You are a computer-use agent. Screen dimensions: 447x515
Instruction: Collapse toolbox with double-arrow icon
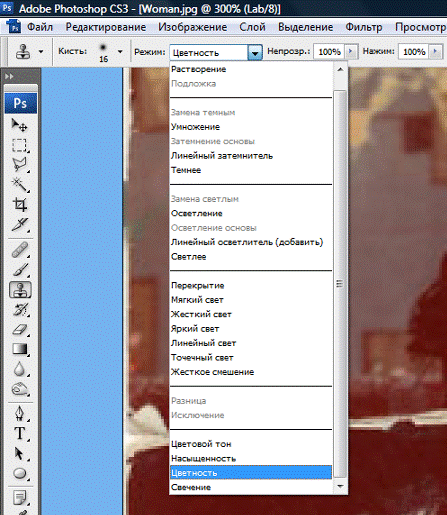[9, 76]
